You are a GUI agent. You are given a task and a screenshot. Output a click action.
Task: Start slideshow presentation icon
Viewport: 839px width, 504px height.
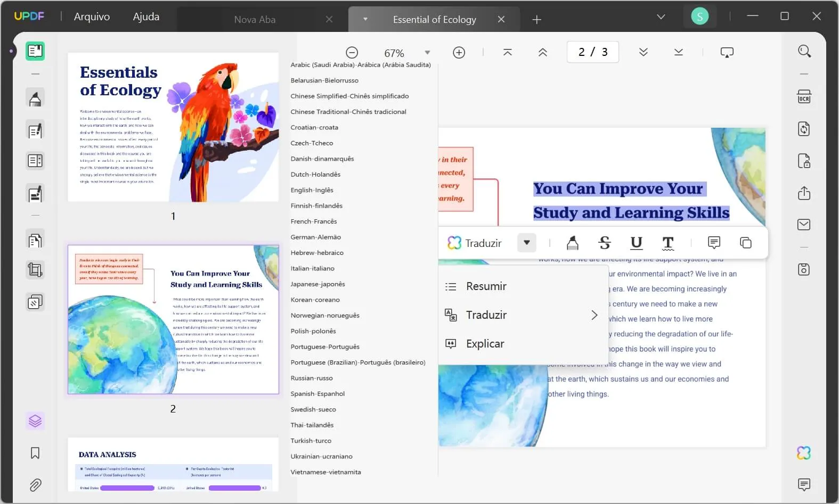pyautogui.click(x=727, y=52)
